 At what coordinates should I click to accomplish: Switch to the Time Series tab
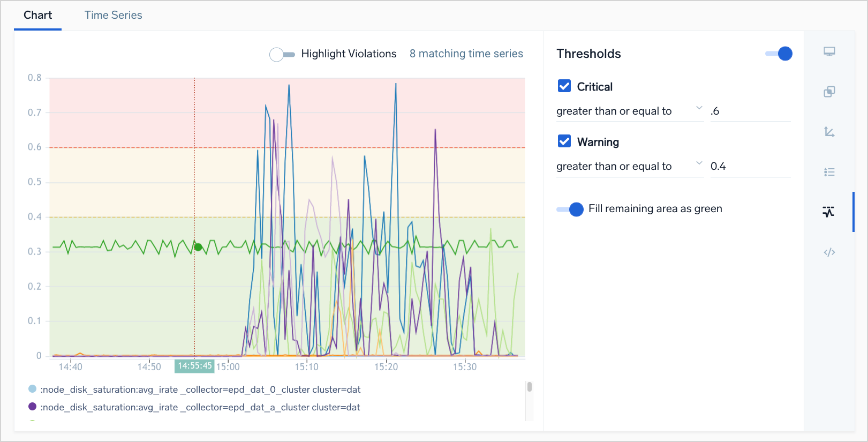pos(113,15)
